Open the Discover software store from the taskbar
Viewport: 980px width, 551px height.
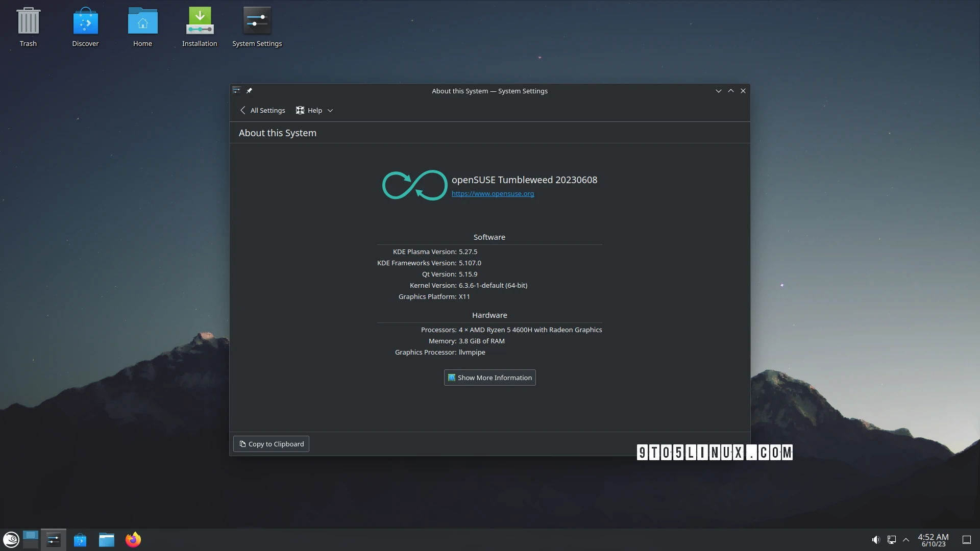click(80, 539)
